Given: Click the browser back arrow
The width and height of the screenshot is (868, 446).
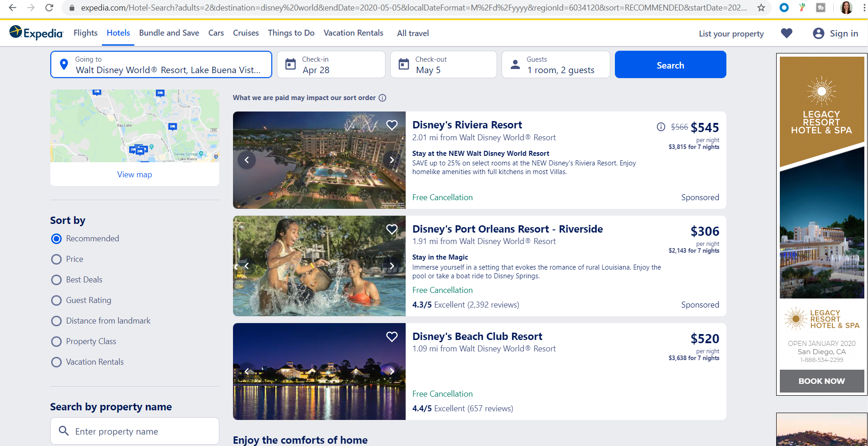Looking at the screenshot, I should (12, 8).
